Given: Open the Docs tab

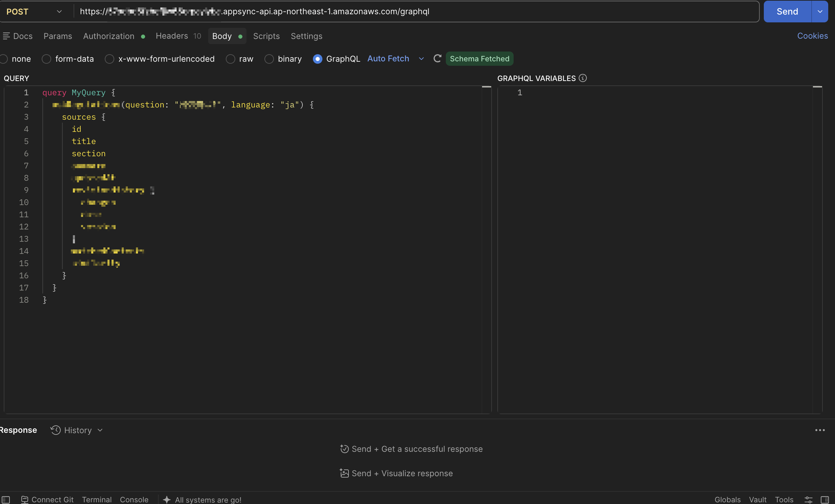Looking at the screenshot, I should (18, 36).
